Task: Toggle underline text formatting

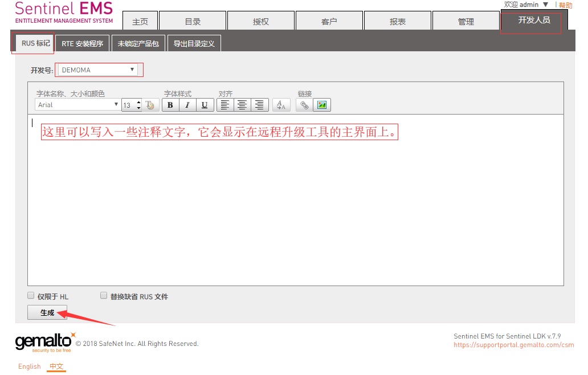Action: tap(205, 105)
